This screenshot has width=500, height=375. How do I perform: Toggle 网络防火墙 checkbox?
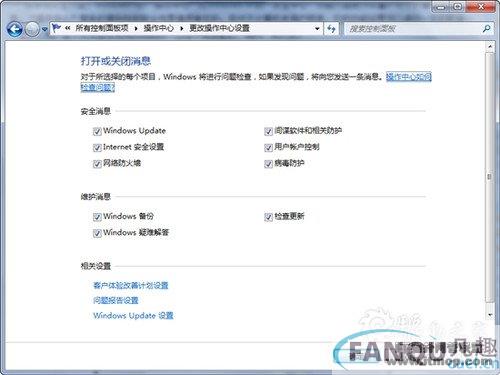point(97,164)
